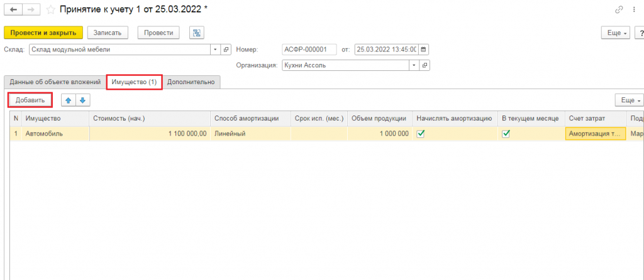Click the Начислять амортизацию column header
Image resolution: width=644 pixels, height=280 pixels.
(455, 119)
